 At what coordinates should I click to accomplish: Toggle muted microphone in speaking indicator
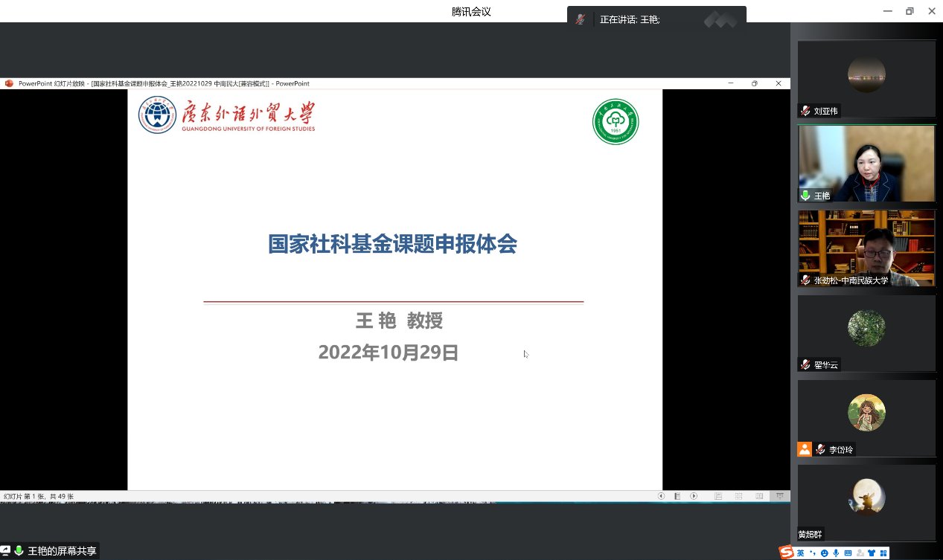click(x=581, y=20)
